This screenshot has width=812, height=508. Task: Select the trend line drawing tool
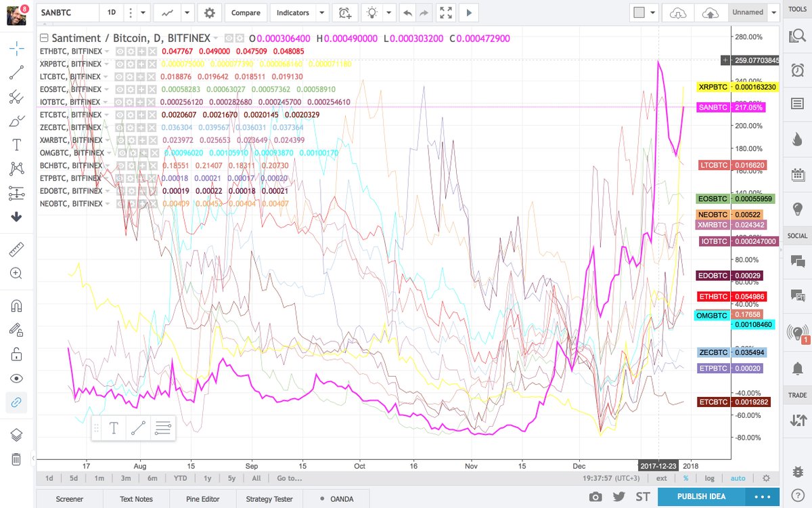17,72
